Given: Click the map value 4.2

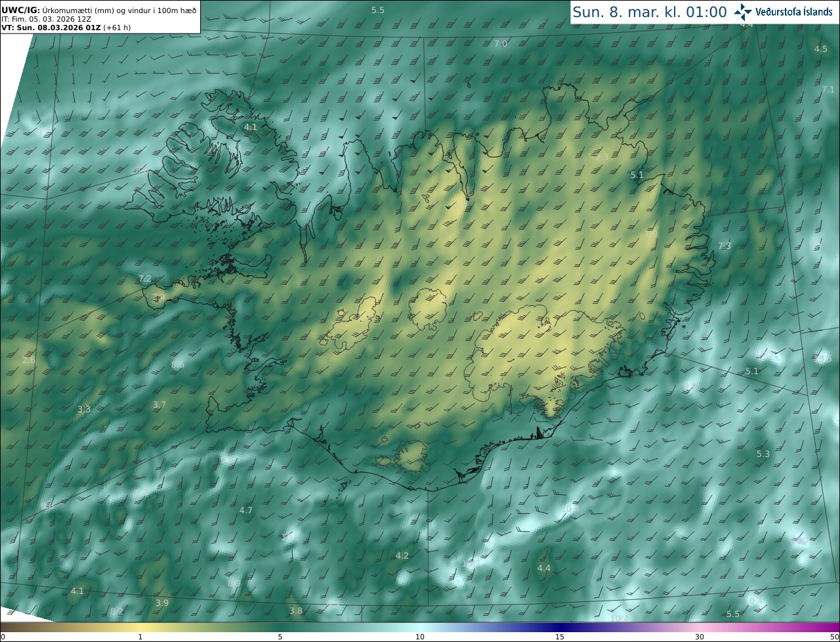Looking at the screenshot, I should (402, 556).
